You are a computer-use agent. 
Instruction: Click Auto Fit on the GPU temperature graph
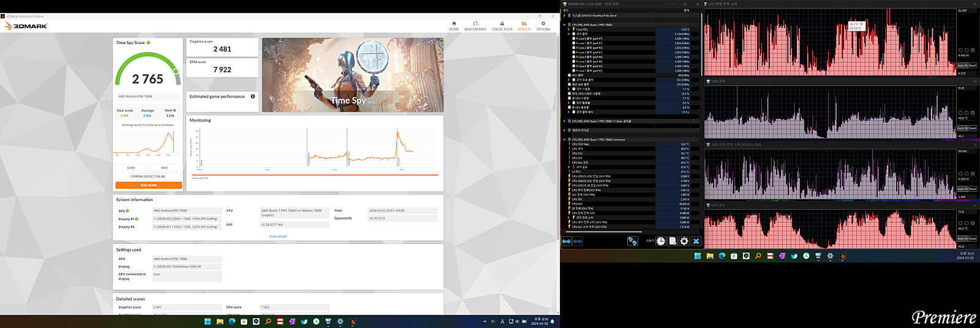(x=962, y=238)
